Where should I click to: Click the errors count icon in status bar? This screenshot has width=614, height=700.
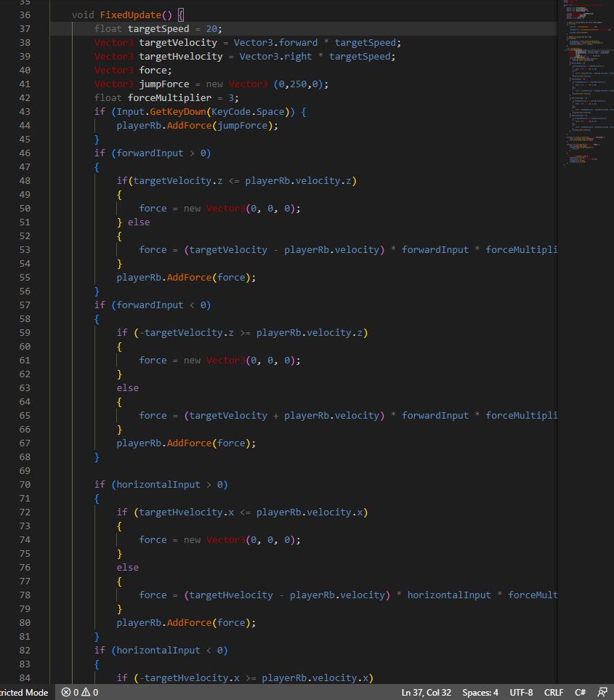(x=66, y=692)
